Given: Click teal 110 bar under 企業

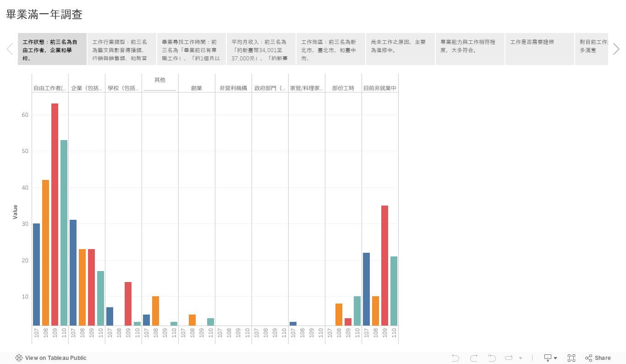Looking at the screenshot, I should [x=100, y=298].
